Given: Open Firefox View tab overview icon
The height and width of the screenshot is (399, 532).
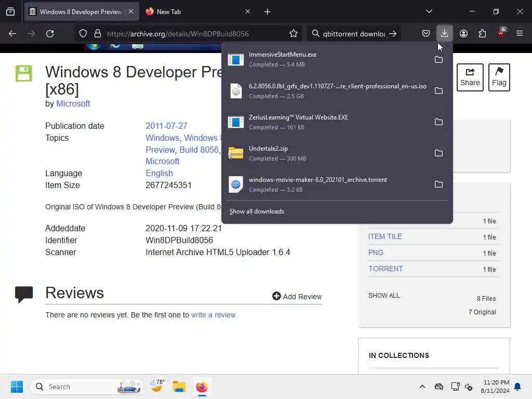Looking at the screenshot, I should click(10, 11).
